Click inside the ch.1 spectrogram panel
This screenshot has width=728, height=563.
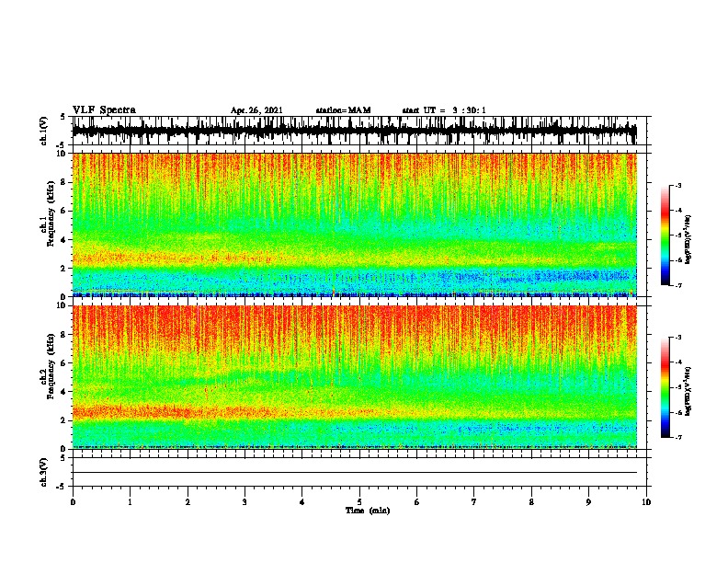(x=354, y=224)
